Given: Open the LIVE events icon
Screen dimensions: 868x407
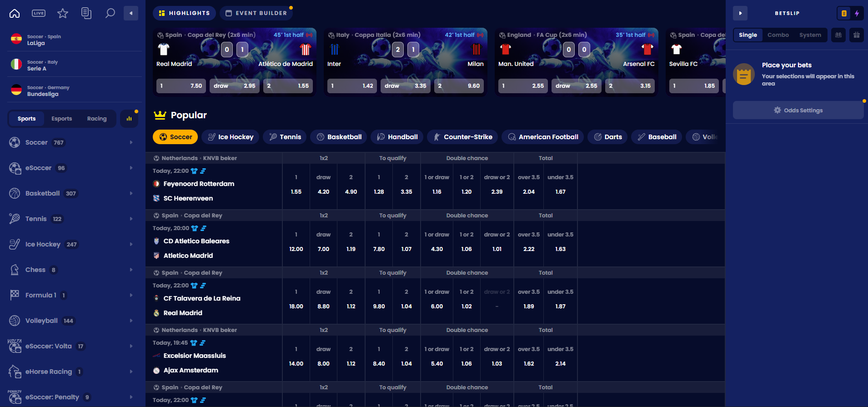Looking at the screenshot, I should coord(39,13).
